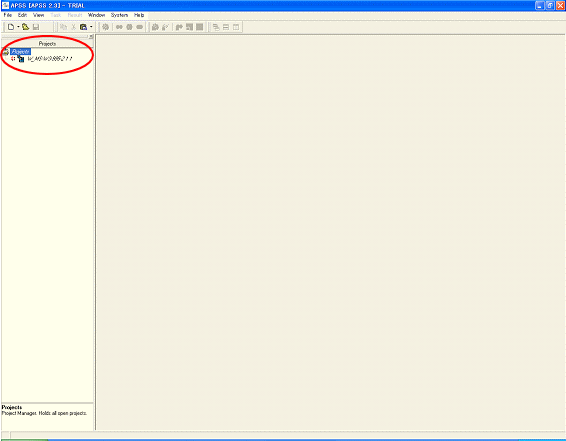Click the Copy toolbar icon
The width and height of the screenshot is (566, 441).
[x=63, y=27]
